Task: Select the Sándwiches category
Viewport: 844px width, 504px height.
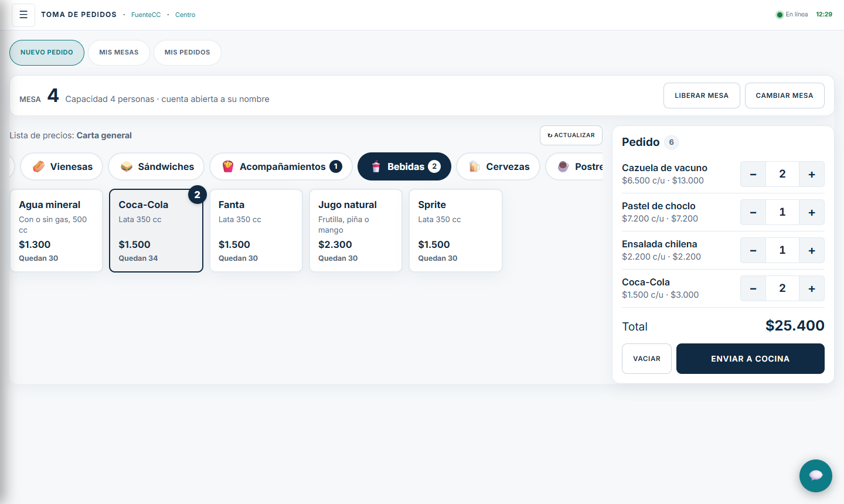Action: [x=156, y=166]
